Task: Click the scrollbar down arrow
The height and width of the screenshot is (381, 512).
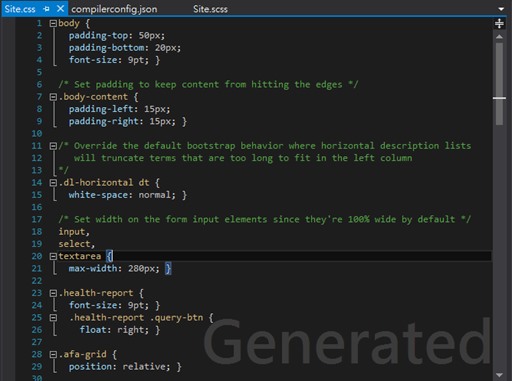Action: pyautogui.click(x=499, y=375)
